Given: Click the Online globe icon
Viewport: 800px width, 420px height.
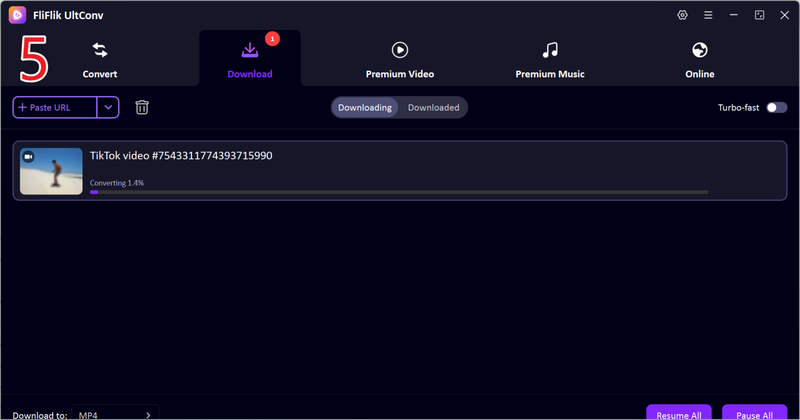Looking at the screenshot, I should [700, 50].
